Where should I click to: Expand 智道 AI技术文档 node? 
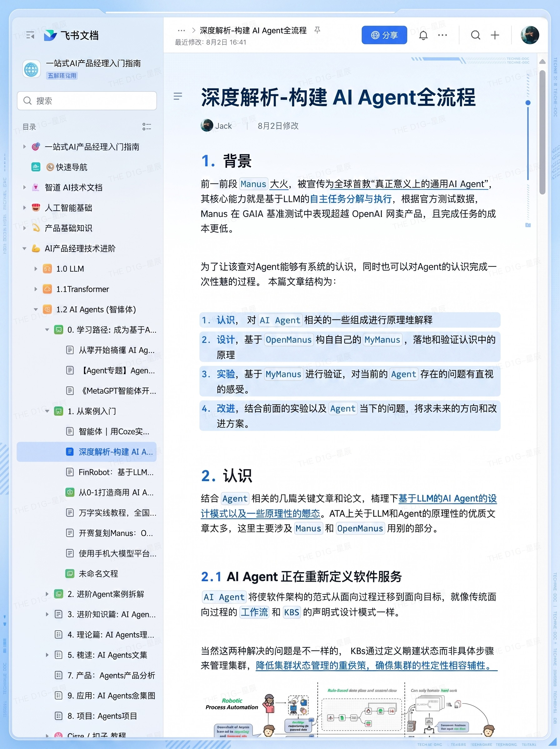pyautogui.click(x=24, y=187)
